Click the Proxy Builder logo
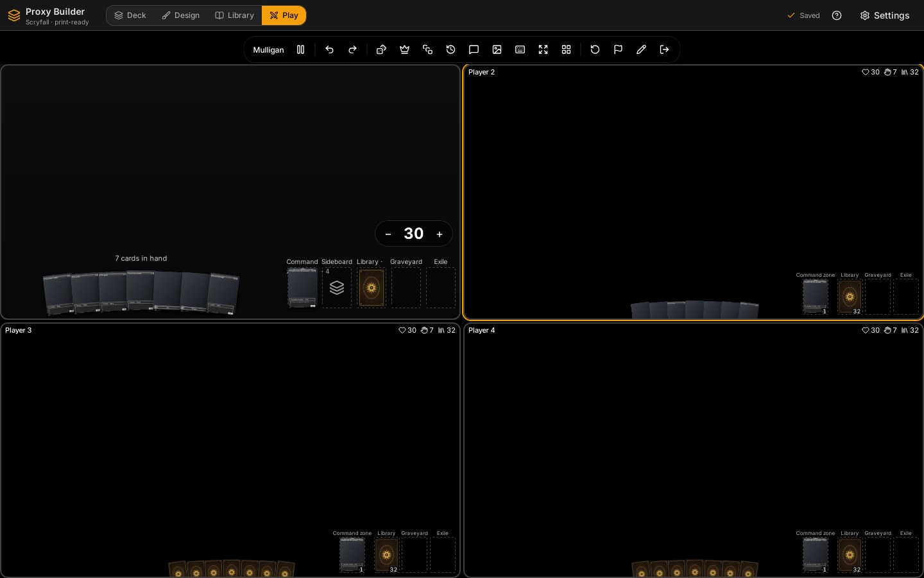The image size is (924, 578). pos(14,15)
